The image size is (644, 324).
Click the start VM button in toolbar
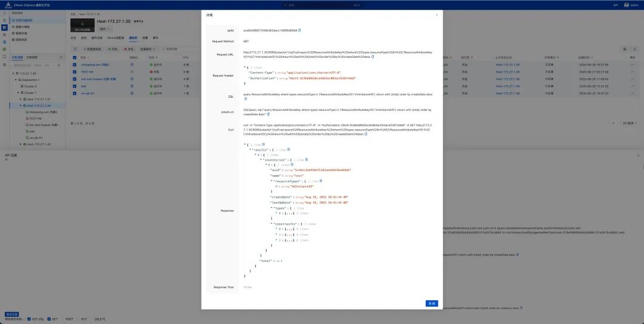tap(113, 49)
